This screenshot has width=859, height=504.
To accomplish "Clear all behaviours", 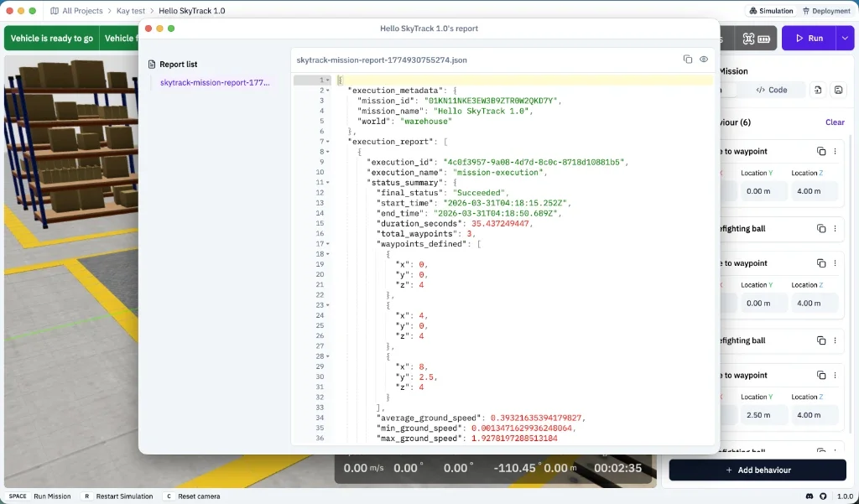I will (835, 122).
